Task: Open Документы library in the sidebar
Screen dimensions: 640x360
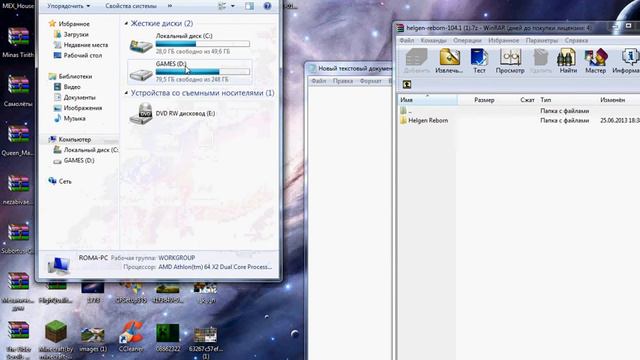Action: 79,98
